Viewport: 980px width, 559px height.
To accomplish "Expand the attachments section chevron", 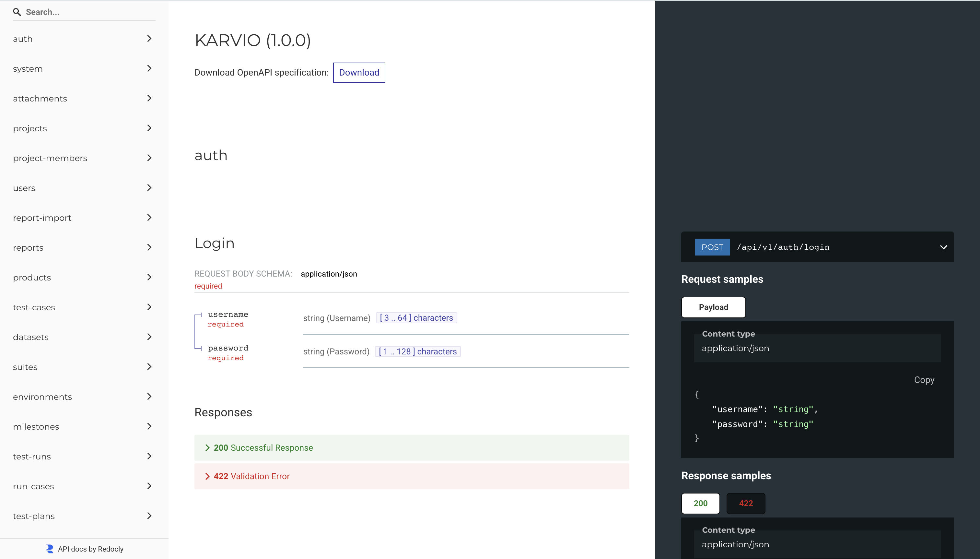I will 149,98.
